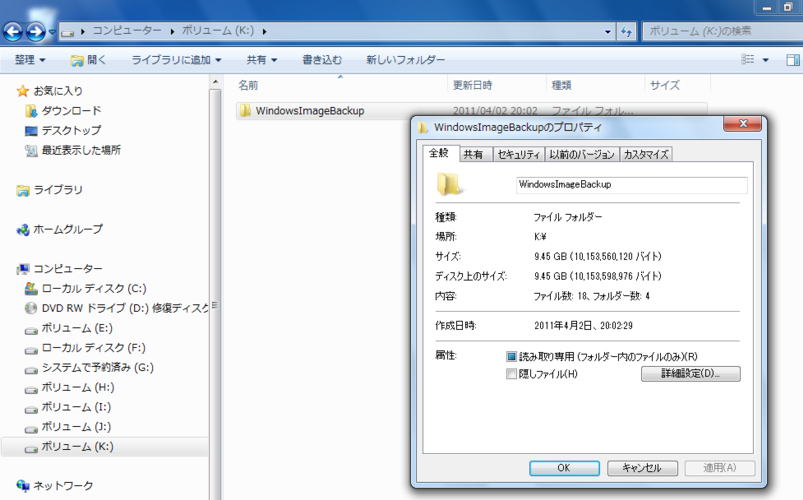Image resolution: width=803 pixels, height=500 pixels.
Task: Open the recent pages dropdown beside forward arrow
Action: click(x=52, y=32)
